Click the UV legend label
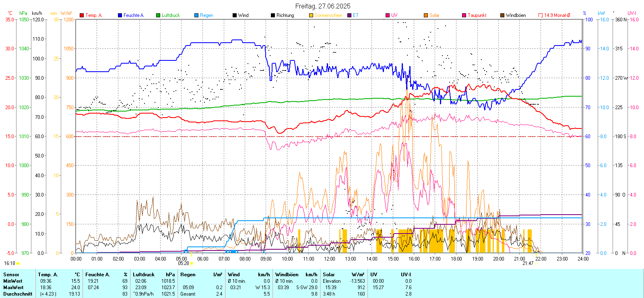 pyautogui.click(x=394, y=15)
